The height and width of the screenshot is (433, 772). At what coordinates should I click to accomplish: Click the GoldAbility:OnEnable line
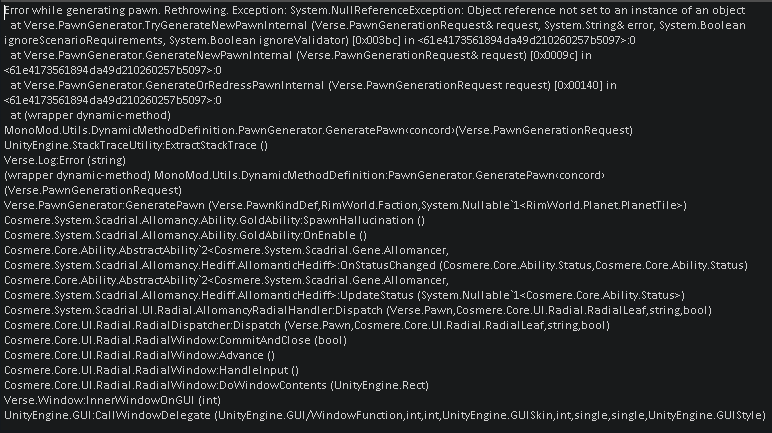tap(185, 235)
